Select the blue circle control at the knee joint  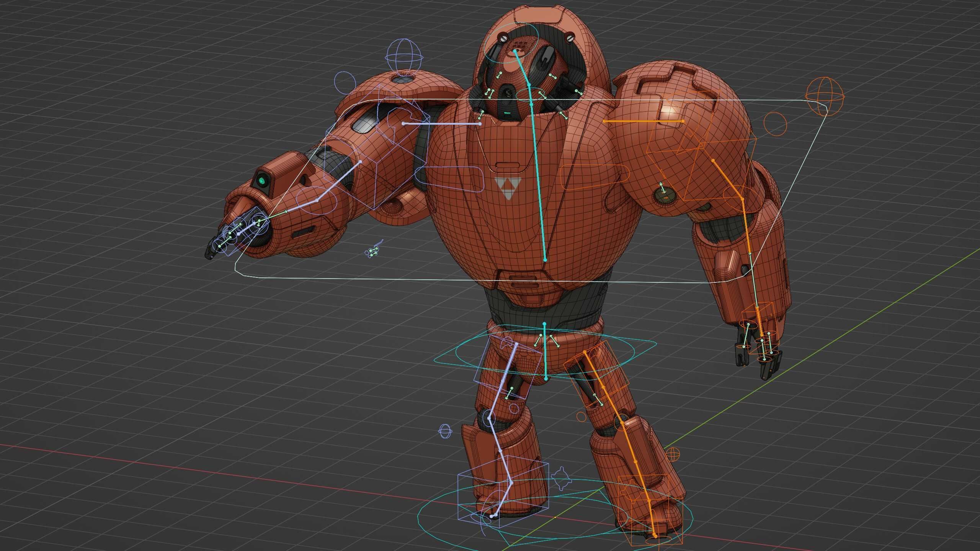click(489, 419)
